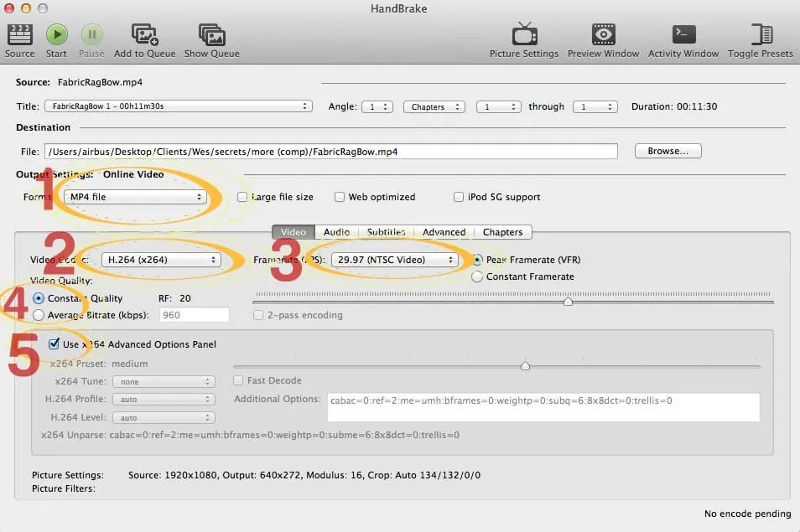The image size is (800, 532).
Task: Click the Pause toolbar icon
Action: (x=92, y=34)
